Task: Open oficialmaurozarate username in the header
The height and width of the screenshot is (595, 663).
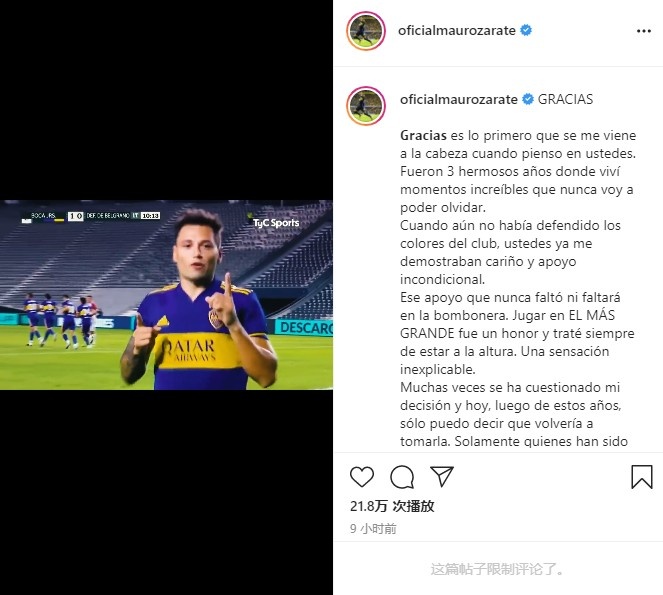Action: (x=457, y=30)
